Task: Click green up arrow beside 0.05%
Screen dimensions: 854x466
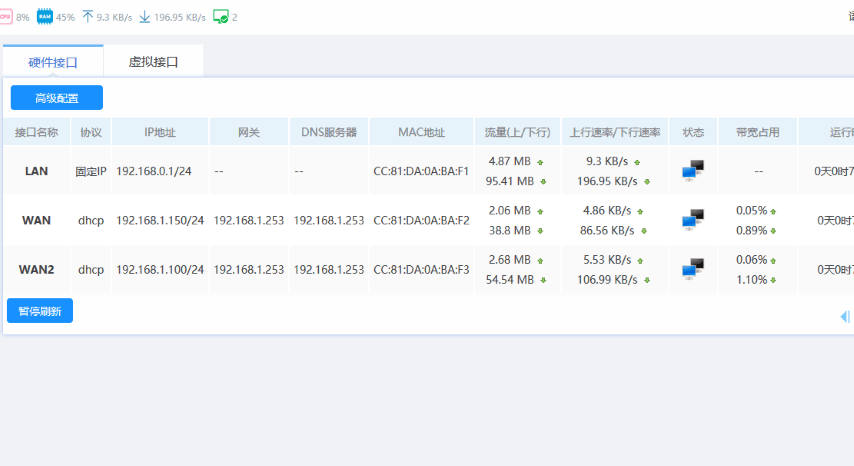Action: point(773,211)
